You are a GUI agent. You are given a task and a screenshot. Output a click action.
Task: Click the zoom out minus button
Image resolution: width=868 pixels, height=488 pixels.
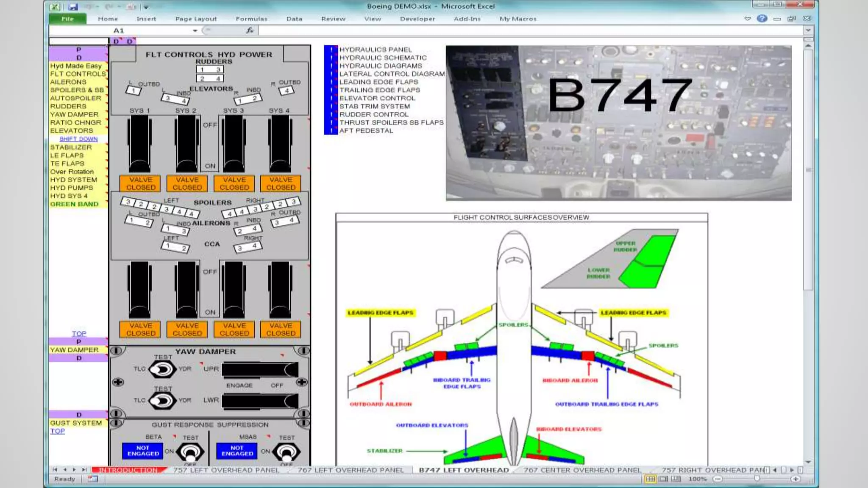718,479
